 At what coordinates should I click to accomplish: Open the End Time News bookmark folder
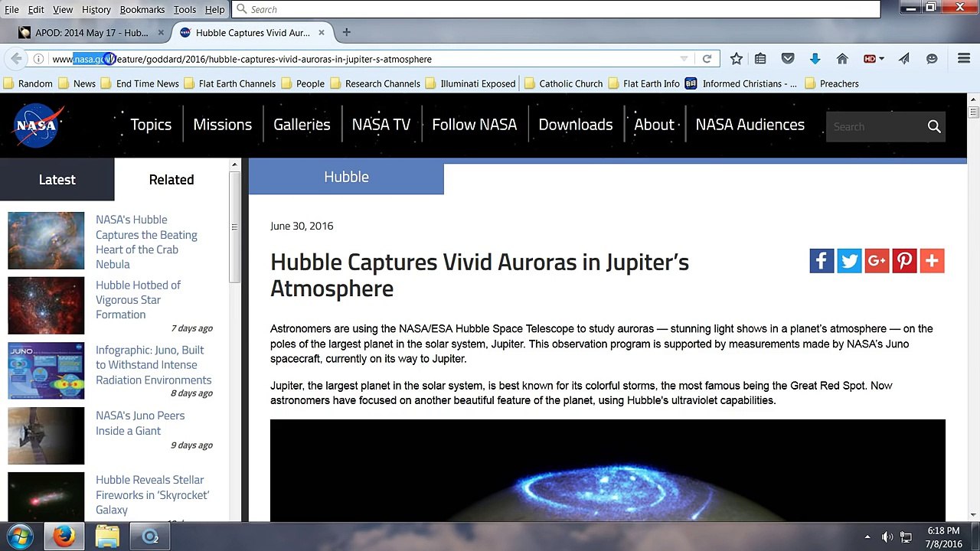(x=139, y=83)
